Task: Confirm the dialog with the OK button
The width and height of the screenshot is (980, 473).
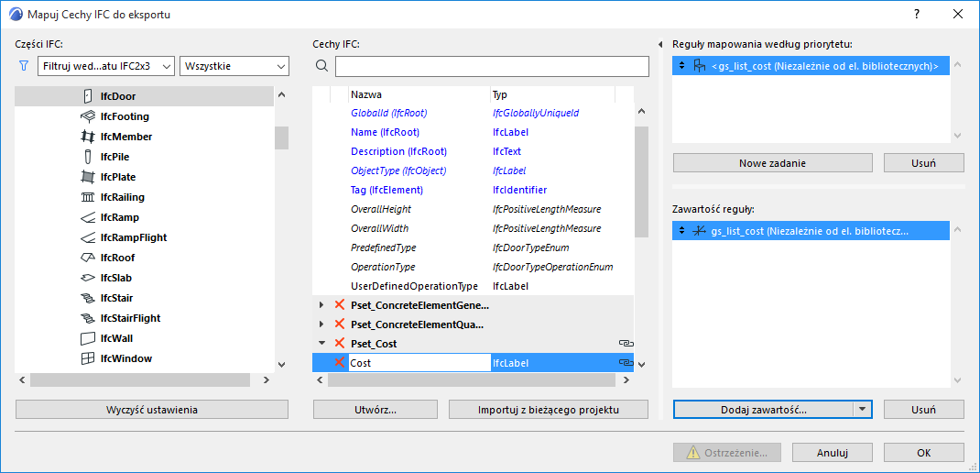Action: tap(924, 452)
